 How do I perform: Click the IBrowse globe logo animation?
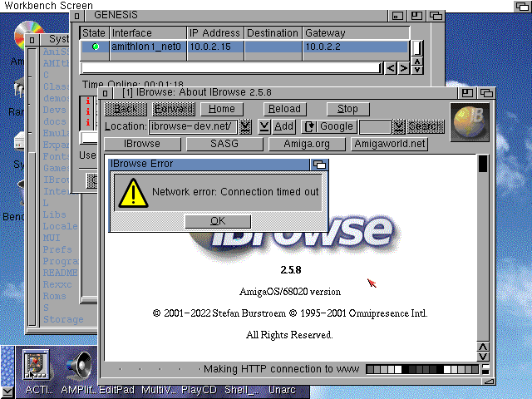[470, 122]
